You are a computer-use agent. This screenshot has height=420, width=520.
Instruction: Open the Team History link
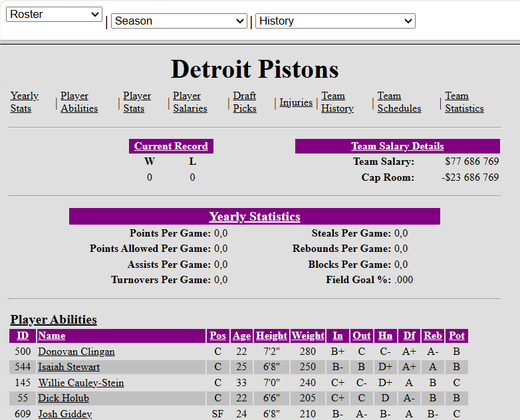coord(337,102)
